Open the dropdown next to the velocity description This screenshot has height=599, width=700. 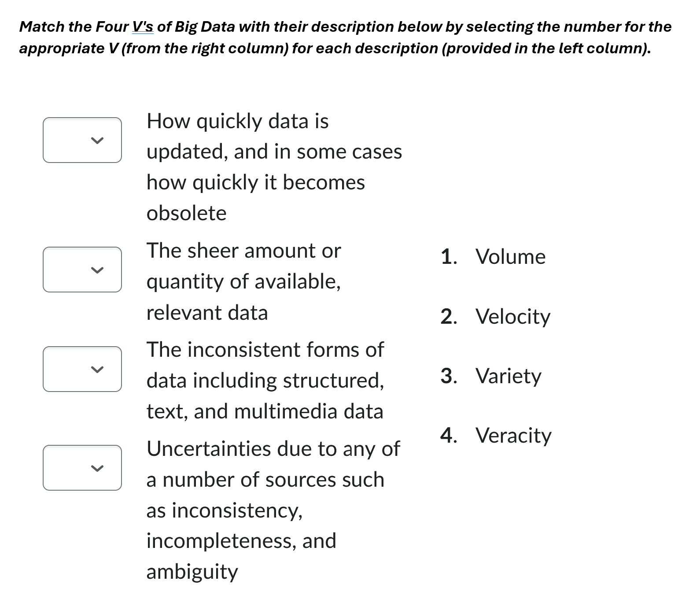pos(82,140)
